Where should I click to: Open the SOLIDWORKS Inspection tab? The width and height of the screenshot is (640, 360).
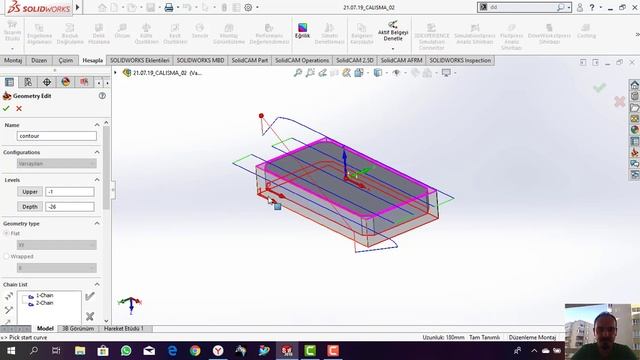tap(460, 60)
